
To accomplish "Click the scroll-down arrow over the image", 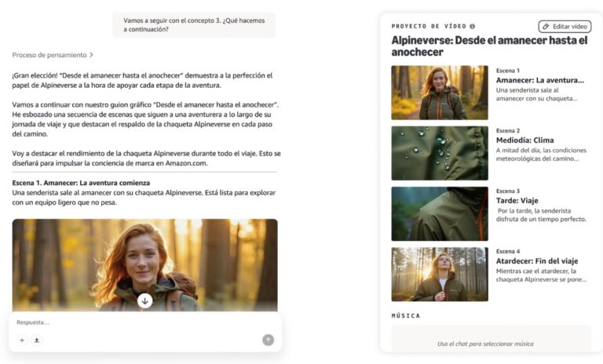I will pos(145,301).
